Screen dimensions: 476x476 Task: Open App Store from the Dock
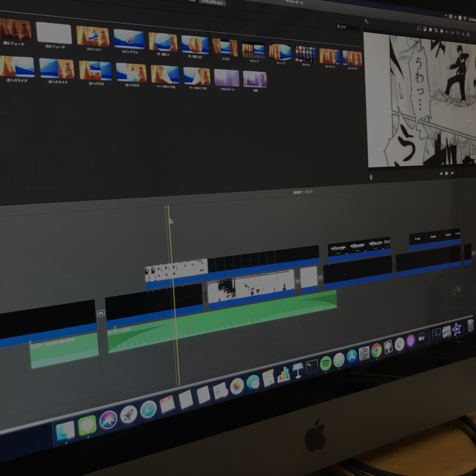[351, 357]
